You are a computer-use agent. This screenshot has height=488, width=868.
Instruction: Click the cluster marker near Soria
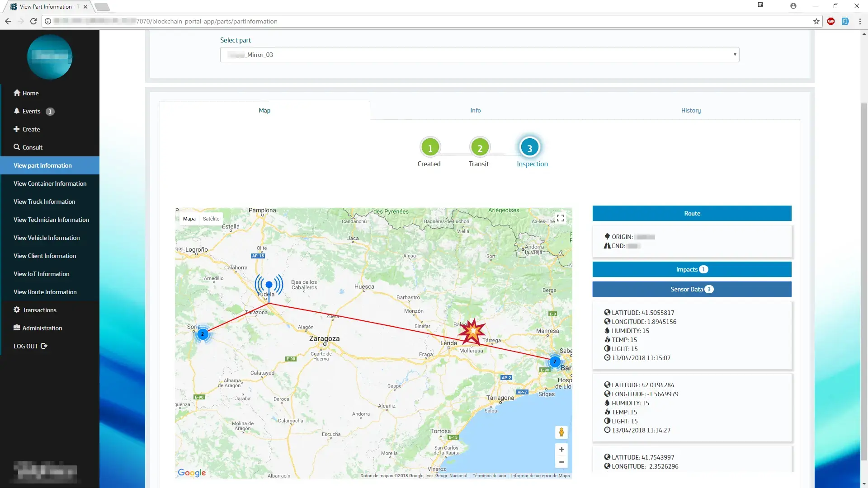(203, 334)
